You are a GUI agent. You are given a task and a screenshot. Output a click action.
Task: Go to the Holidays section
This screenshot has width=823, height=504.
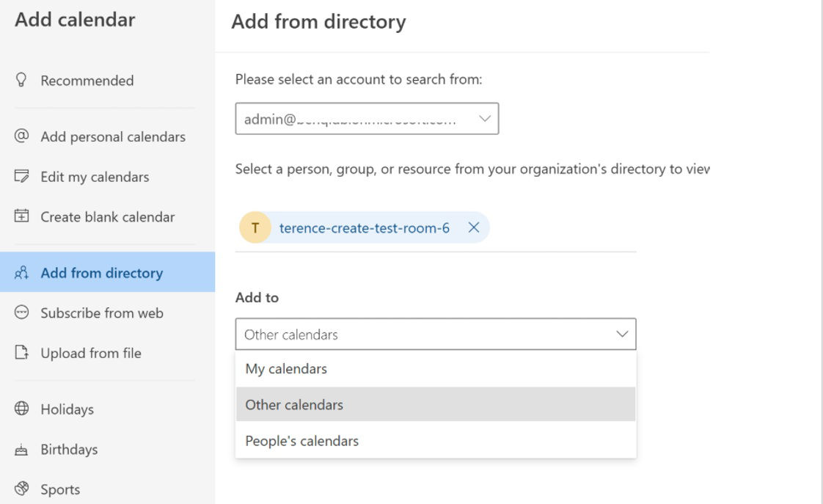tap(67, 409)
